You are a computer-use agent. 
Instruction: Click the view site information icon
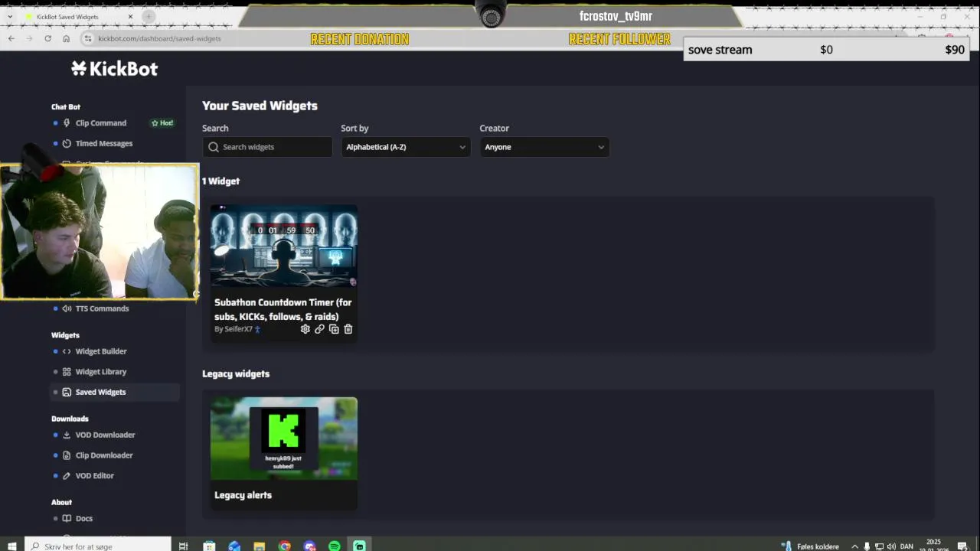(87, 38)
